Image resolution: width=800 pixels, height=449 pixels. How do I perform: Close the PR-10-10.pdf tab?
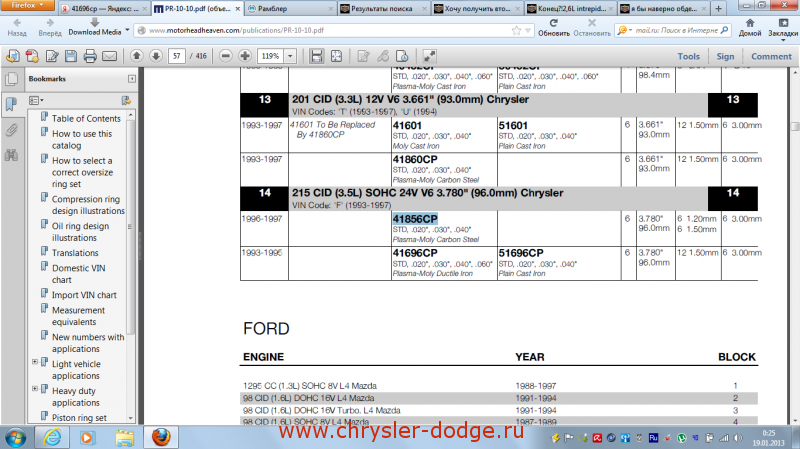(x=238, y=9)
